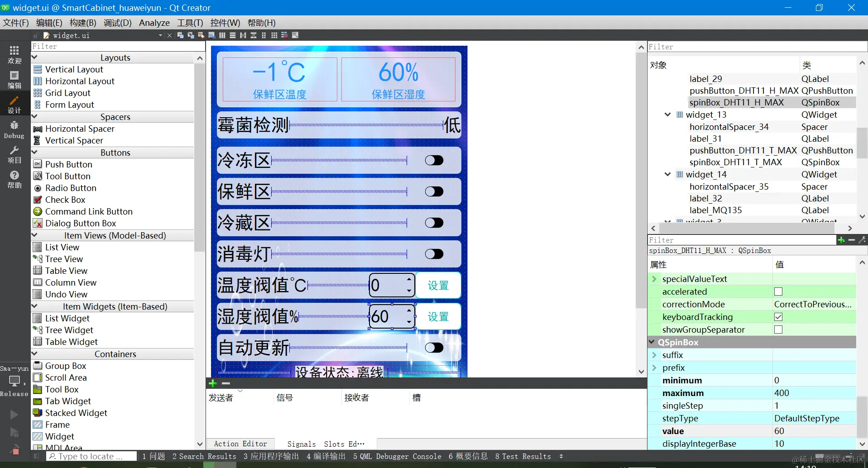The width and height of the screenshot is (868, 468).
Task: Open the 构建(B) menu
Action: pos(82,23)
